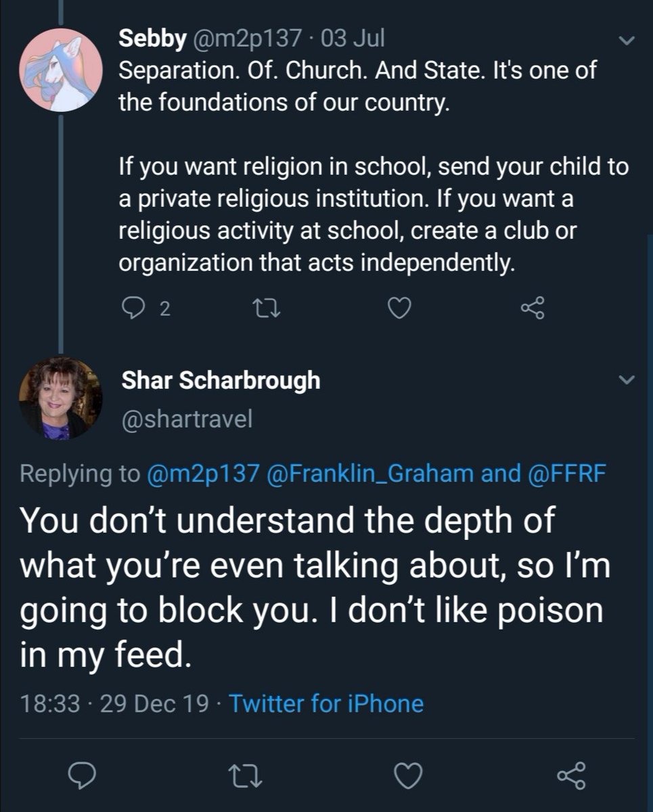Select the 18:33 · 29 Dec 19 timestamp
Viewport: 653px width, 812px height.
[114, 704]
